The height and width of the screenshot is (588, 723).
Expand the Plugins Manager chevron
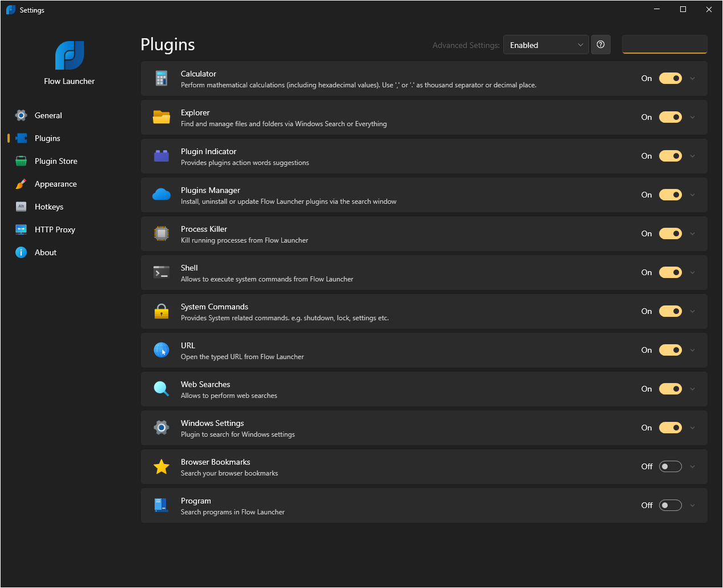click(x=693, y=195)
